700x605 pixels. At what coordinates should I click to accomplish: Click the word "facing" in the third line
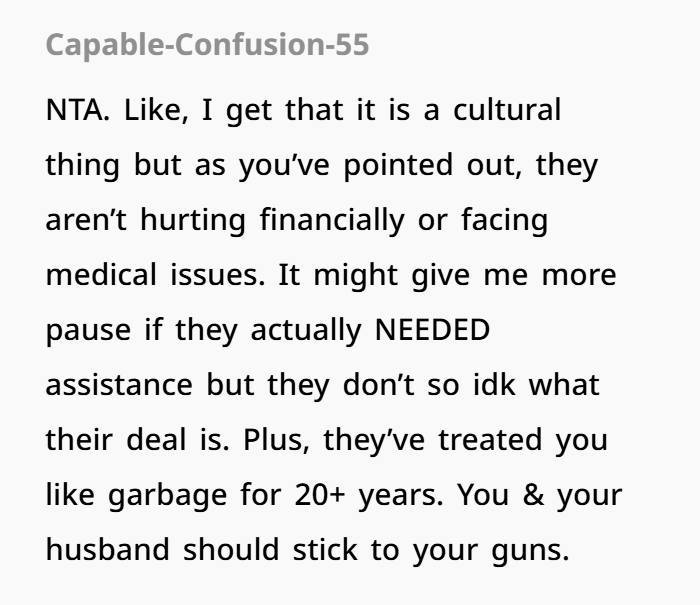pos(504,221)
